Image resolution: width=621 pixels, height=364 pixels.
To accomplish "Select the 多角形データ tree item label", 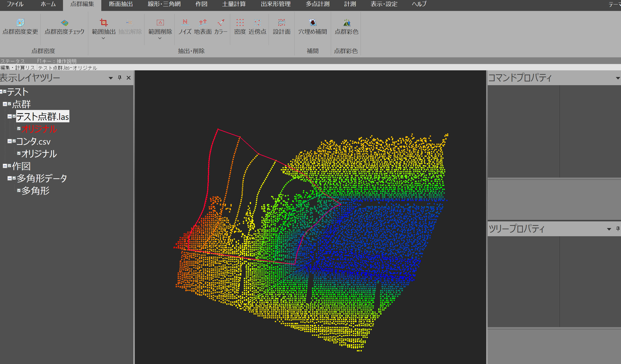I will coord(42,178).
